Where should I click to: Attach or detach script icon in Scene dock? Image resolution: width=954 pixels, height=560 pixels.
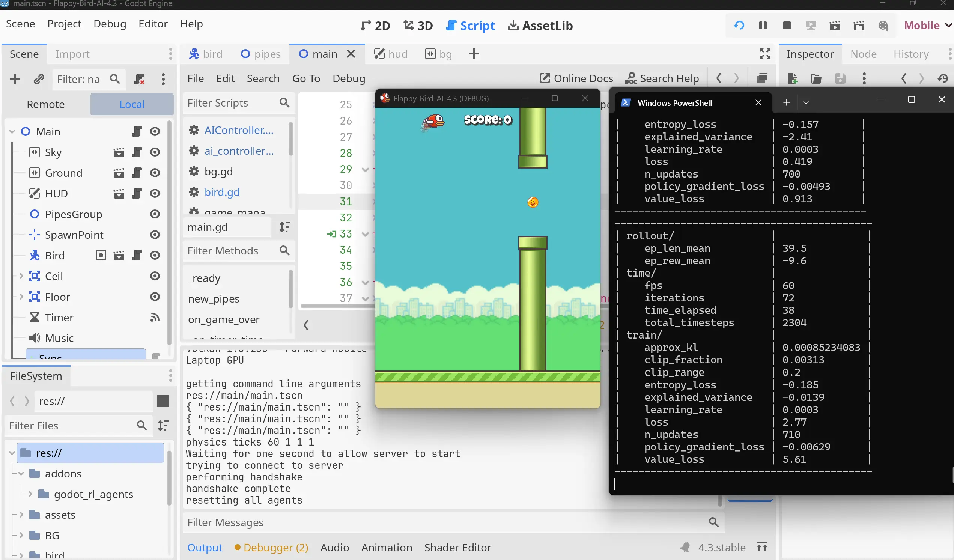tap(139, 79)
